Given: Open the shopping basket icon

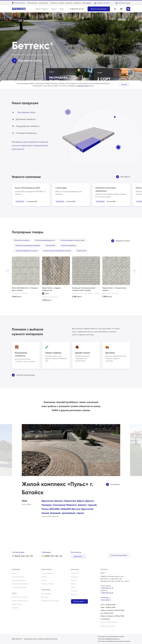Looking at the screenshot, I should tap(121, 9).
